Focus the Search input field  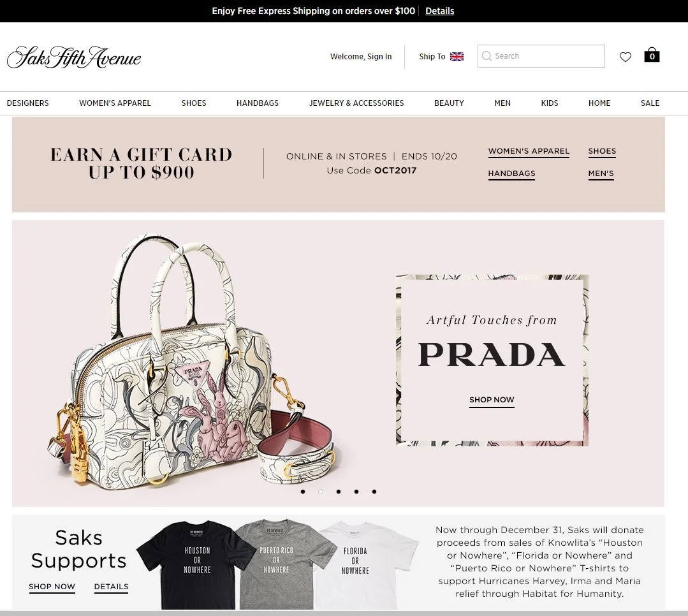[x=541, y=56]
